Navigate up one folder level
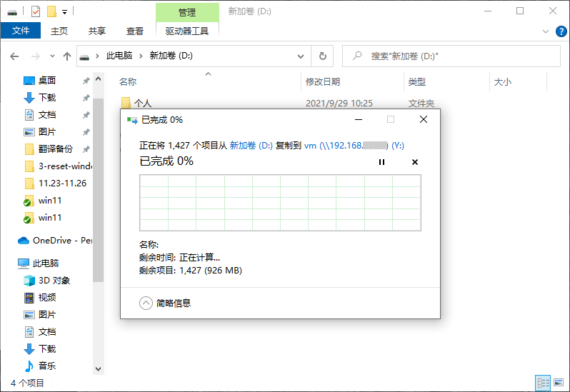 [x=67, y=56]
